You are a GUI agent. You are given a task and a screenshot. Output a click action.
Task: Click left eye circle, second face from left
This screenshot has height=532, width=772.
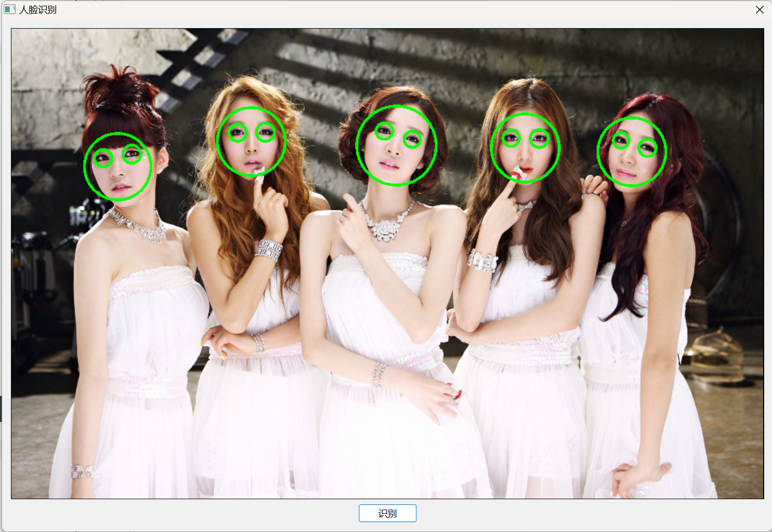pyautogui.click(x=238, y=133)
